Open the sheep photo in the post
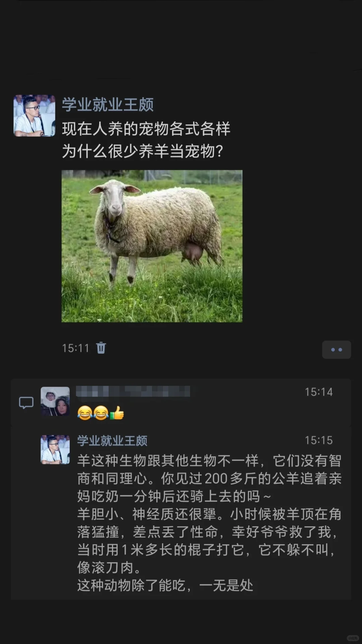 pos(152,246)
